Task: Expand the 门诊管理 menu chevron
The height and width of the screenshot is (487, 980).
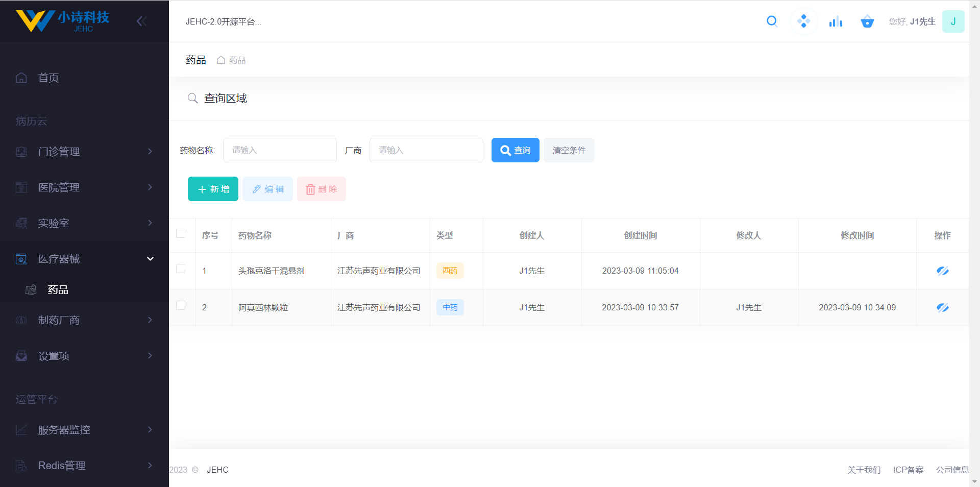Action: (x=150, y=151)
